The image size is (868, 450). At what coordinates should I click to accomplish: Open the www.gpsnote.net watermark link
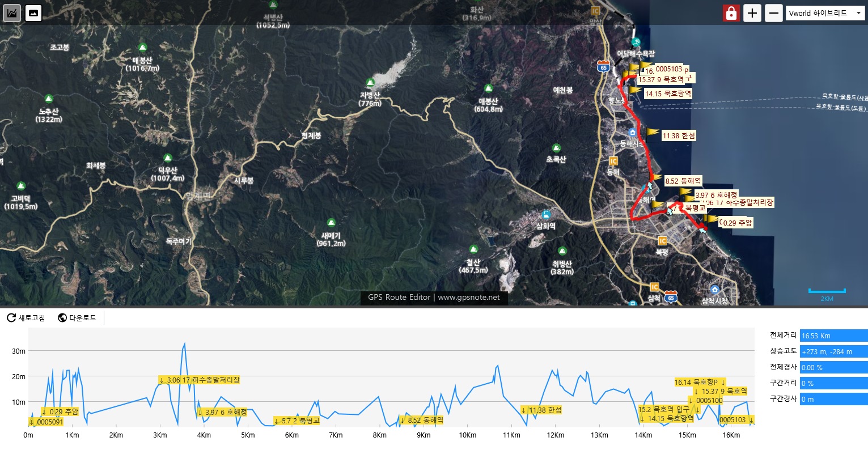[469, 297]
